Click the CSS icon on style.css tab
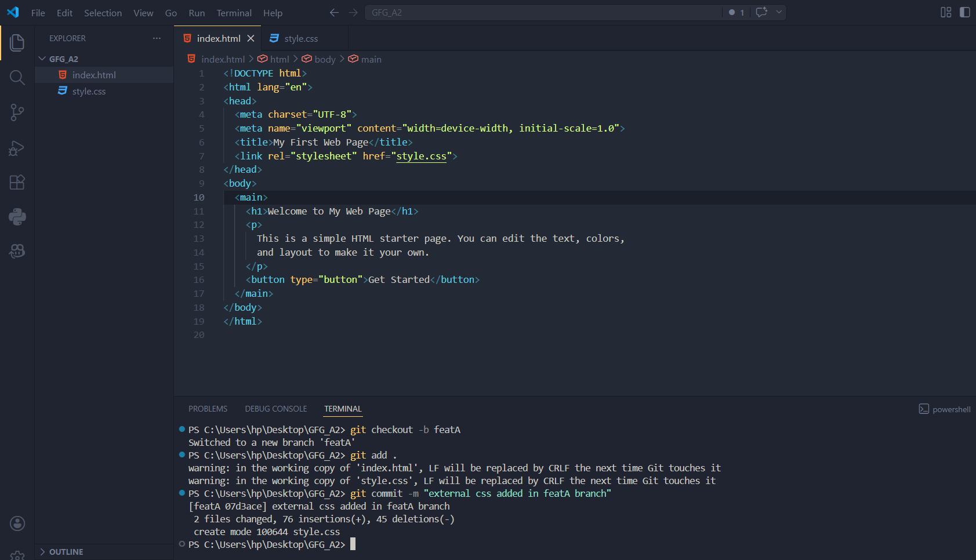The image size is (976, 560). coord(274,38)
